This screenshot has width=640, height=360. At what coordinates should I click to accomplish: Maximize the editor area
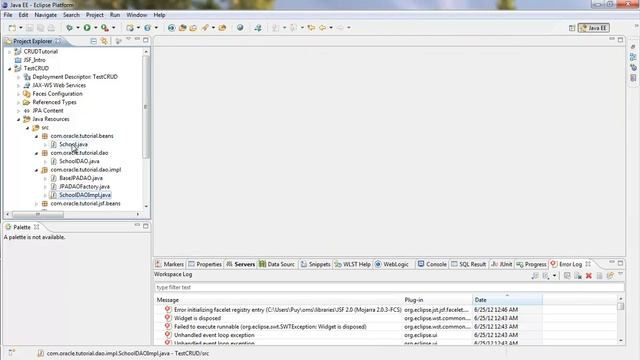click(620, 40)
